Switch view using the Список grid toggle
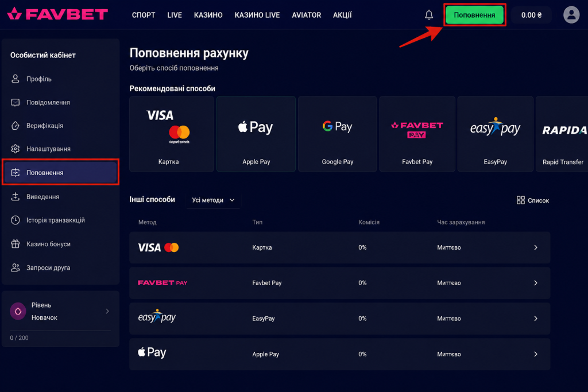The width and height of the screenshot is (588, 392). [532, 200]
